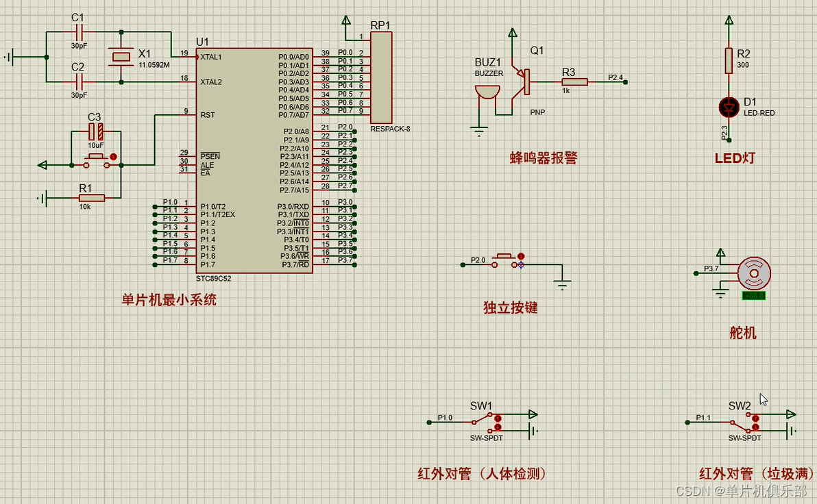Select the 蜂鸣器报警 label
Viewport: 817px width, 504px height.
click(x=544, y=157)
